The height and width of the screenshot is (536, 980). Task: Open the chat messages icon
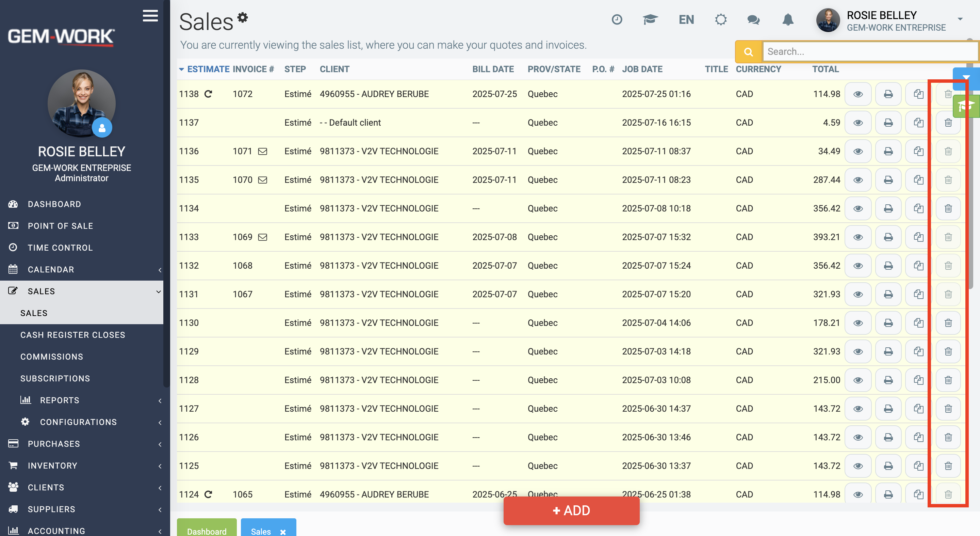753,19
